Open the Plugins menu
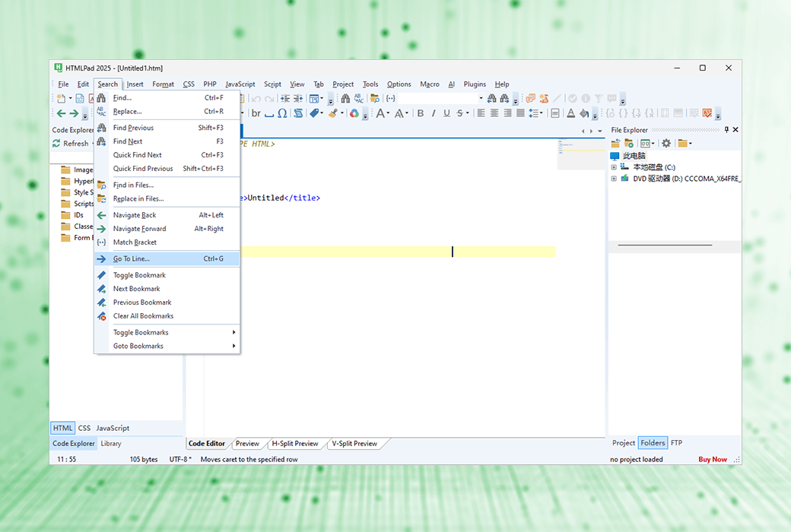The height and width of the screenshot is (532, 791). tap(475, 84)
